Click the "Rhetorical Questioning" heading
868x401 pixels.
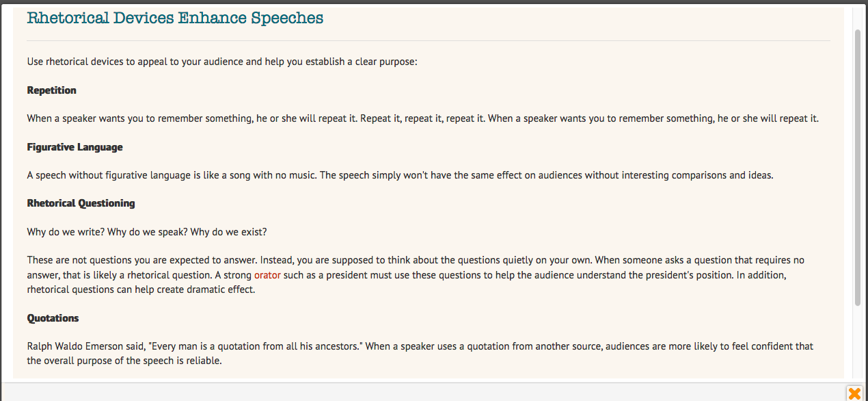pyautogui.click(x=81, y=203)
